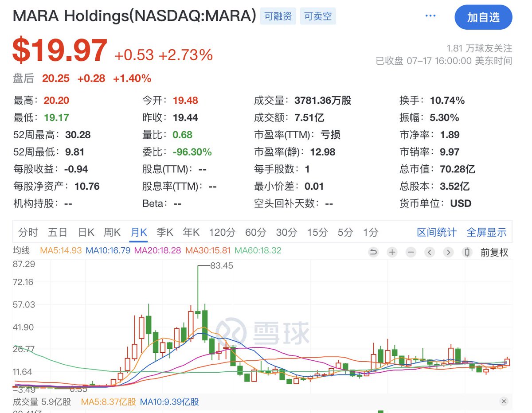This screenshot has width=532, height=413.
Task: Click the 成交额 value 7.51亿
Action: click(309, 118)
